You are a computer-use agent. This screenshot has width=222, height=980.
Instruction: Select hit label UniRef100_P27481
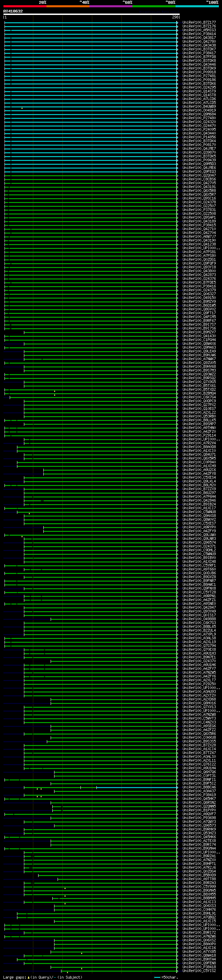click(199, 76)
